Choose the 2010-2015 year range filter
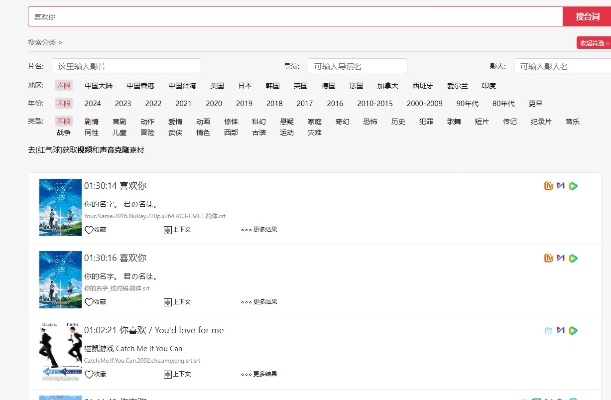Viewport: 611px width, 400px height. click(x=372, y=103)
